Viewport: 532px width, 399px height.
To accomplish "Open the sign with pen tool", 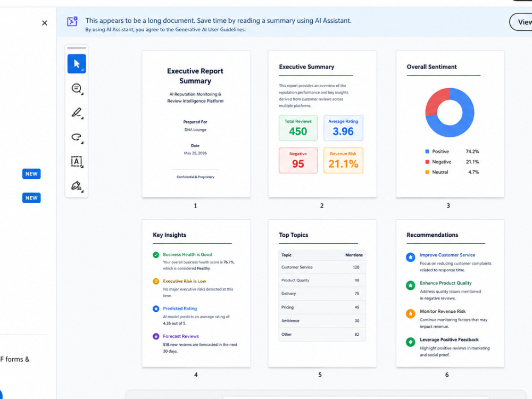I will (77, 186).
